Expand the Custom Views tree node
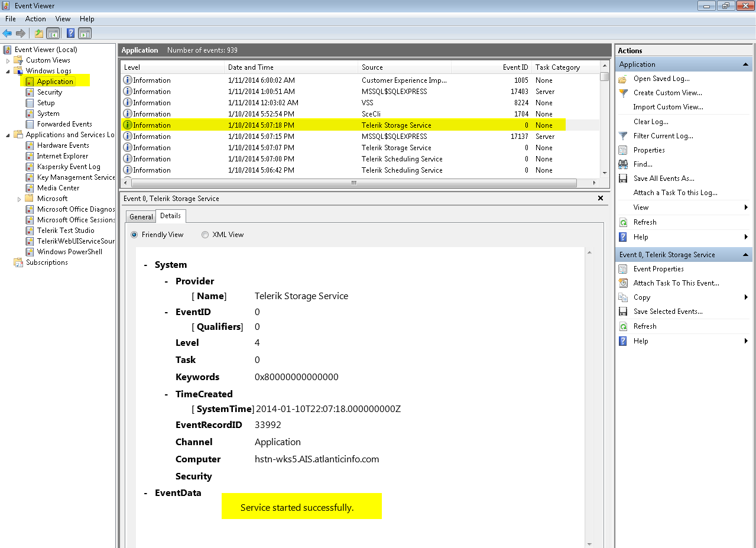The height and width of the screenshot is (548, 756). pos(8,60)
